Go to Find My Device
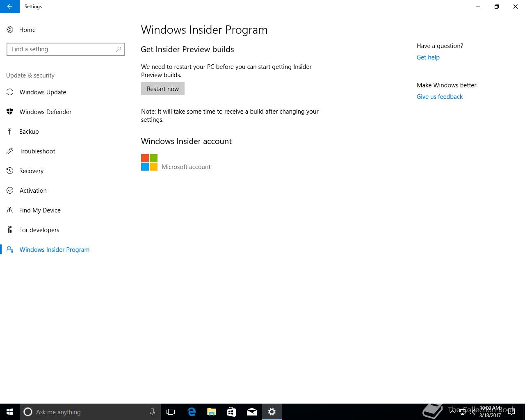This screenshot has height=420, width=525. 40,210
